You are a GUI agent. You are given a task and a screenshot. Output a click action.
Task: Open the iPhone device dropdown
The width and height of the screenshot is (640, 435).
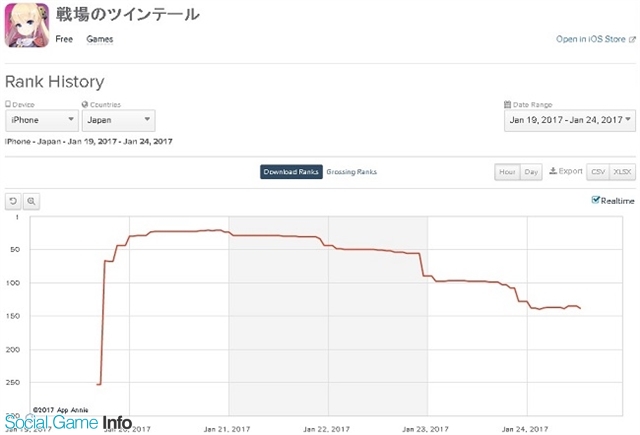[42, 120]
